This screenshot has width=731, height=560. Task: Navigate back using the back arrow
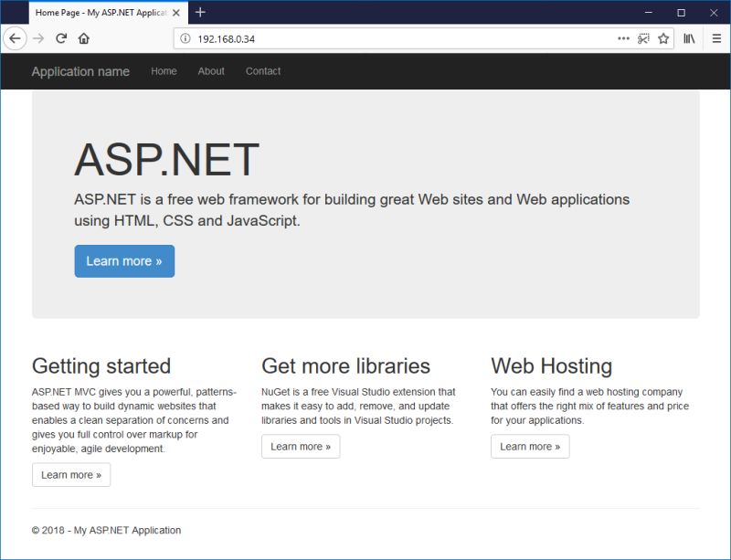pos(13,38)
